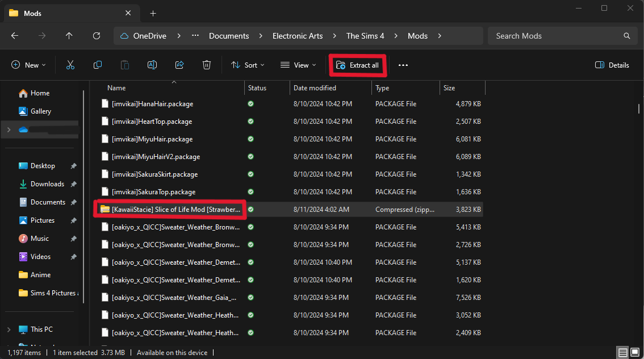Image resolution: width=644 pixels, height=359 pixels.
Task: Open the See more ellipsis menu
Action: [403, 65]
